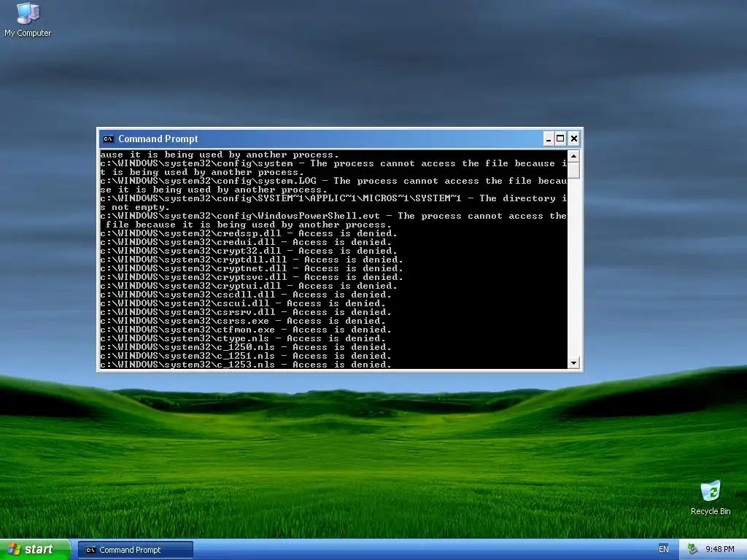The height and width of the screenshot is (560, 747).
Task: Minimize the Command Prompt window
Action: click(x=549, y=139)
